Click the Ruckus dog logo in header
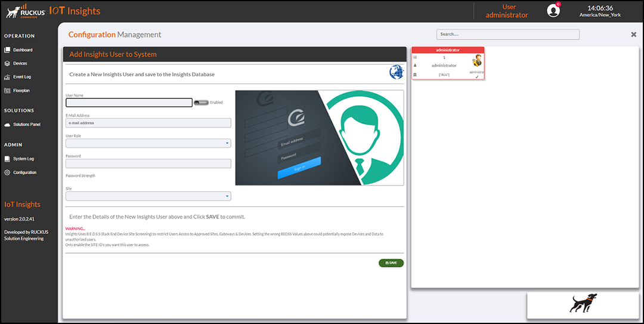Viewport: 644px width, 324px height. (x=26, y=11)
